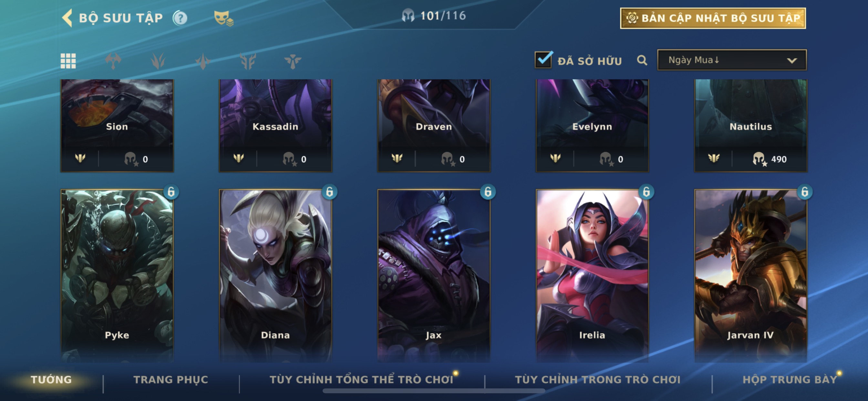Click the chevron on the sort dropdown

[791, 61]
